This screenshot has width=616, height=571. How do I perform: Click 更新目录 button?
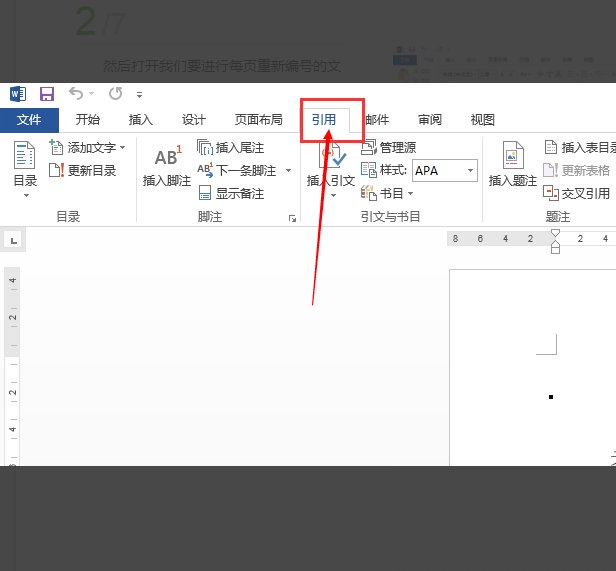(82, 171)
